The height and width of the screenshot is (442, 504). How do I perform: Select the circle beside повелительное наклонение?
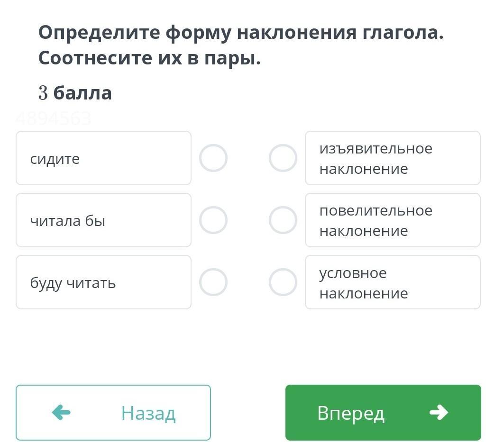pos(283,220)
